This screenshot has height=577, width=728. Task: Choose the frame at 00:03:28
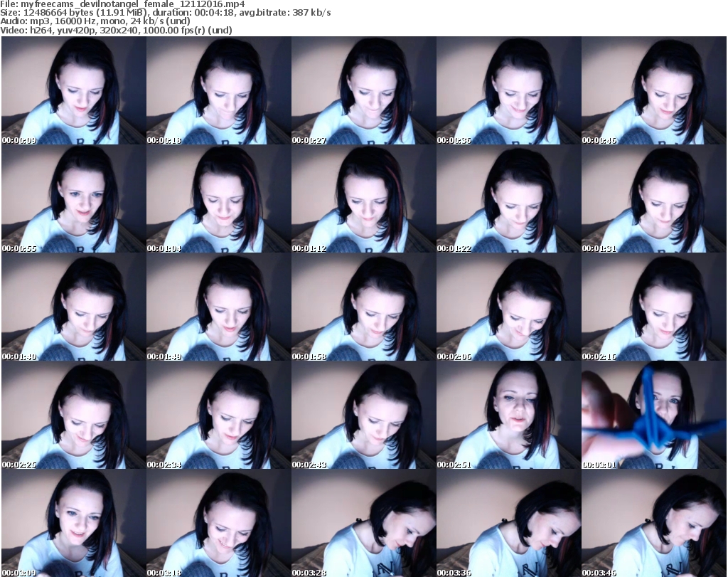pyautogui.click(x=363, y=524)
